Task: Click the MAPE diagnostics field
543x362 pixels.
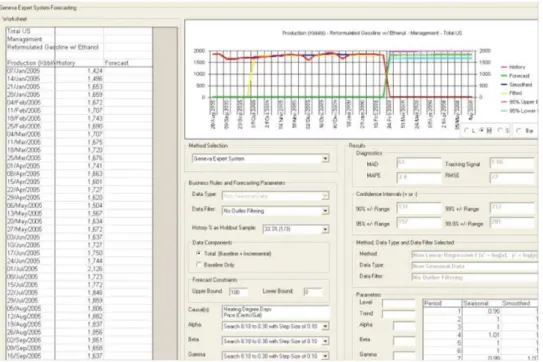Action: click(419, 178)
